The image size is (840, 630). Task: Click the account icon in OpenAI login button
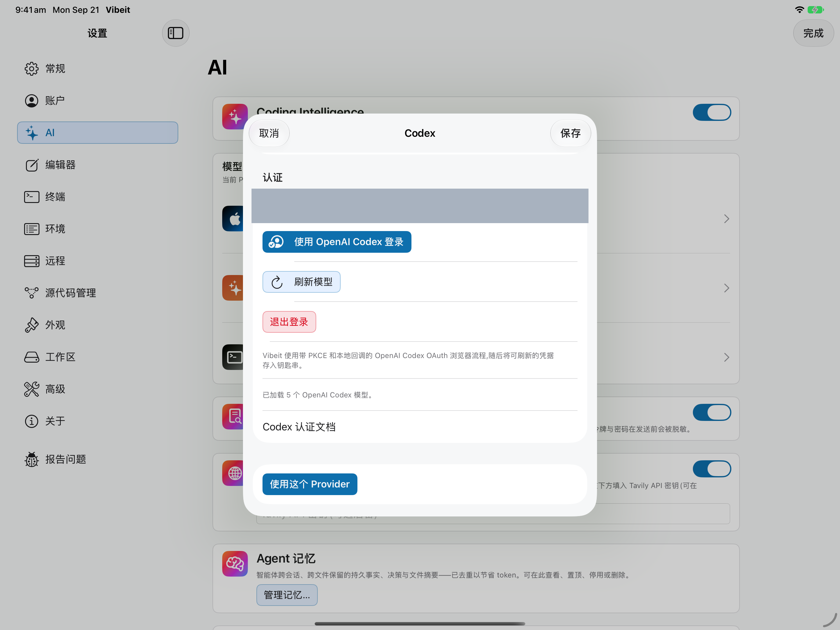pyautogui.click(x=276, y=242)
